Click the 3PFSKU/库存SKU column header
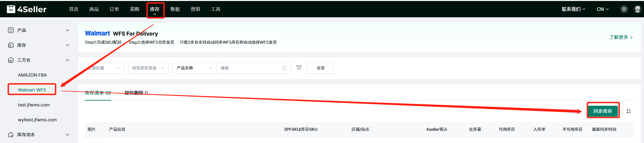This screenshot has height=143, width=644. pyautogui.click(x=301, y=129)
